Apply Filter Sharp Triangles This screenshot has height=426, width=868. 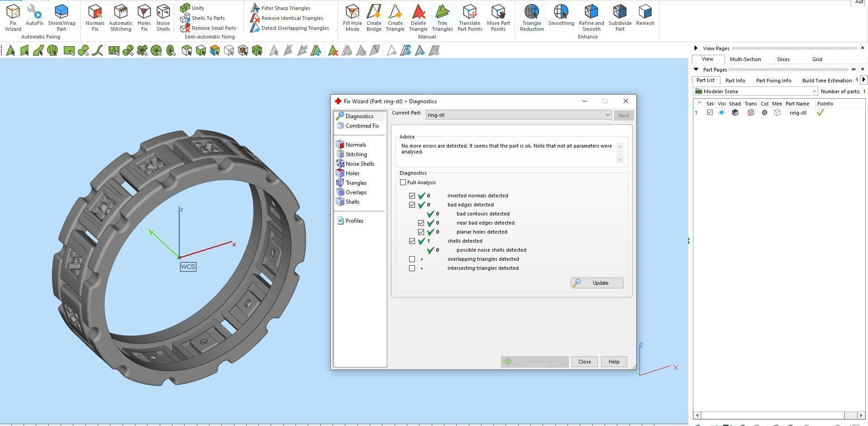(281, 8)
